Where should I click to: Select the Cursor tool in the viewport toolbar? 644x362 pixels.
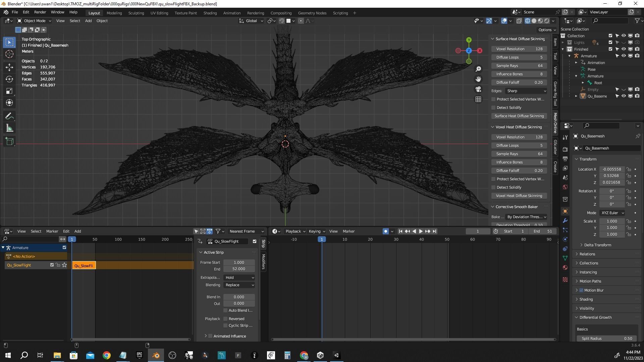[9, 54]
